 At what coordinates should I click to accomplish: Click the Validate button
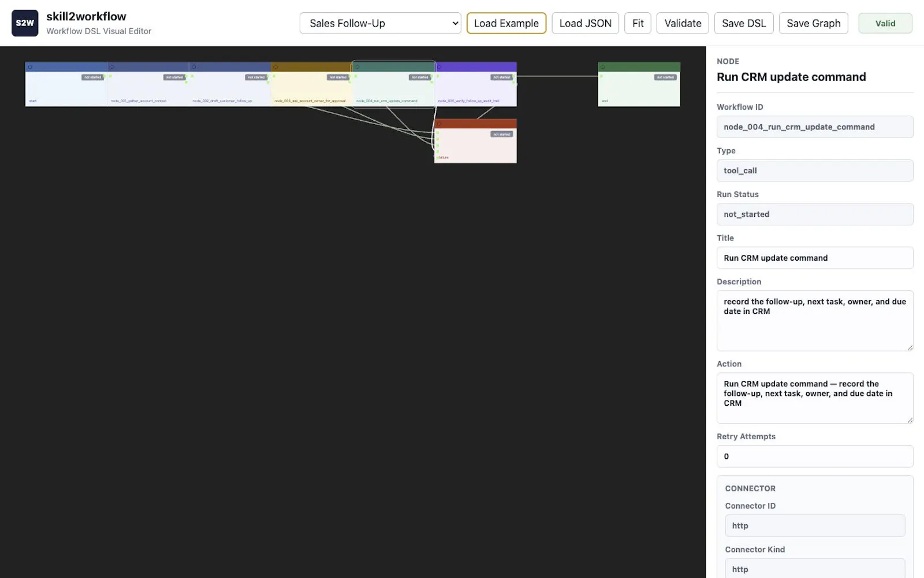click(683, 23)
